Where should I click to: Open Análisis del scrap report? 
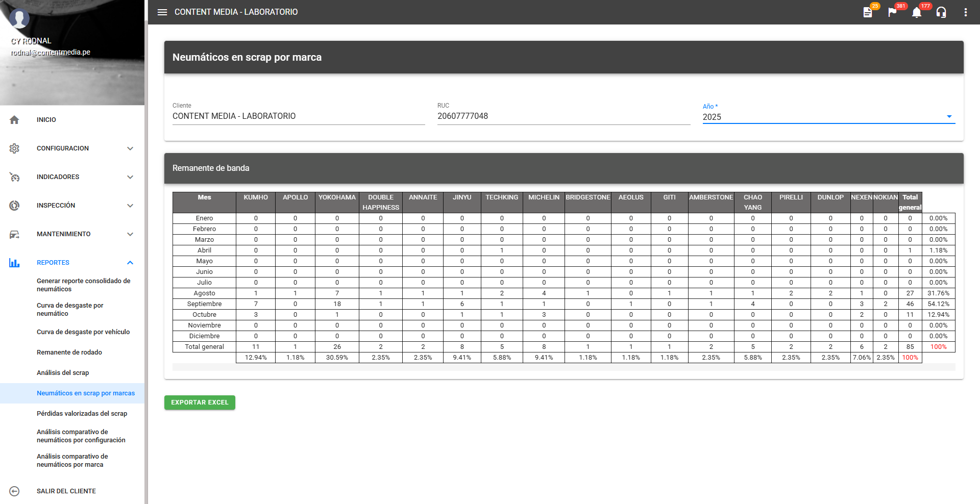63,373
